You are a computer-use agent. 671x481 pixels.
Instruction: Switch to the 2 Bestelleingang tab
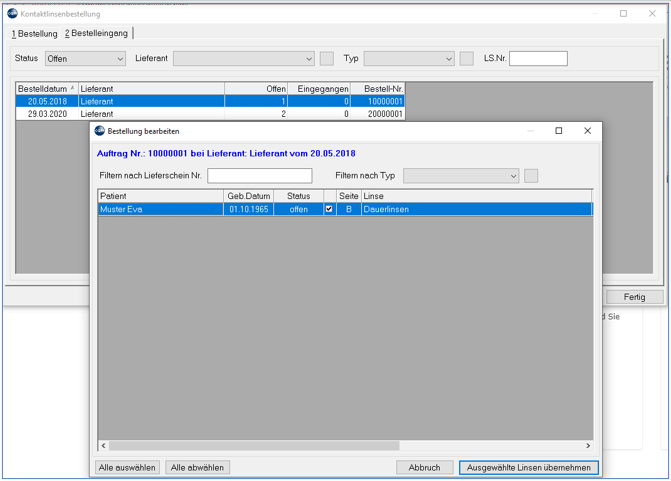pyautogui.click(x=96, y=33)
